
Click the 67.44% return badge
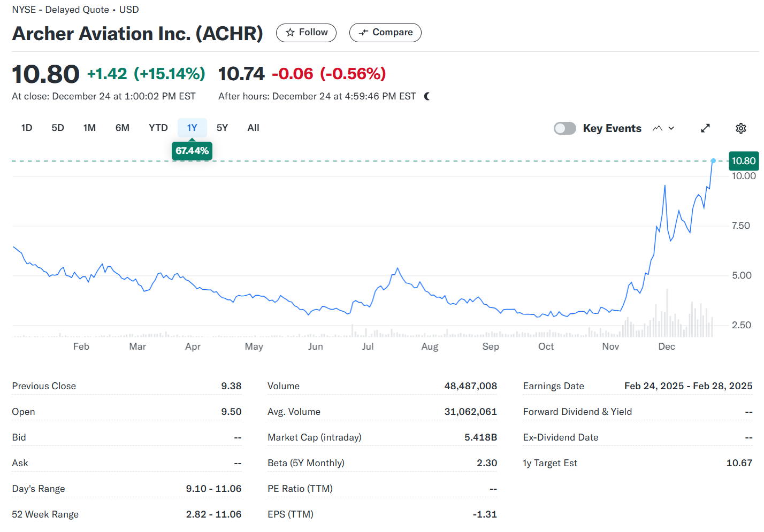pos(192,151)
